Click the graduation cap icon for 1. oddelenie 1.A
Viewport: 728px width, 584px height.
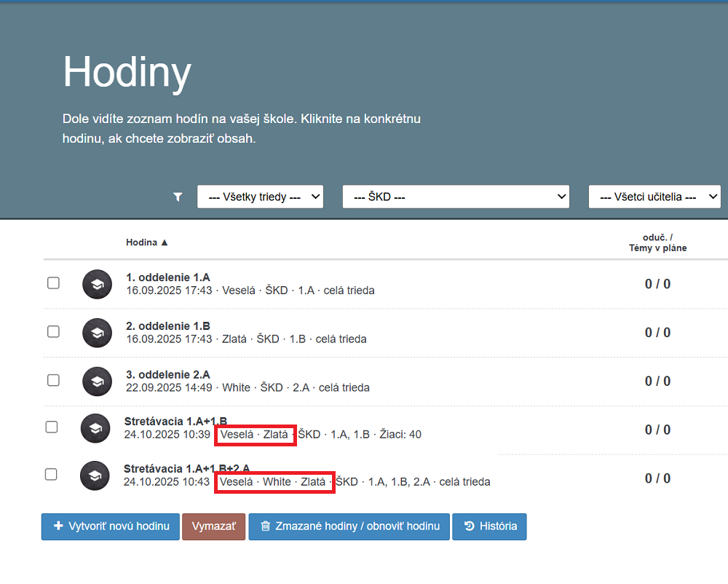pyautogui.click(x=96, y=284)
